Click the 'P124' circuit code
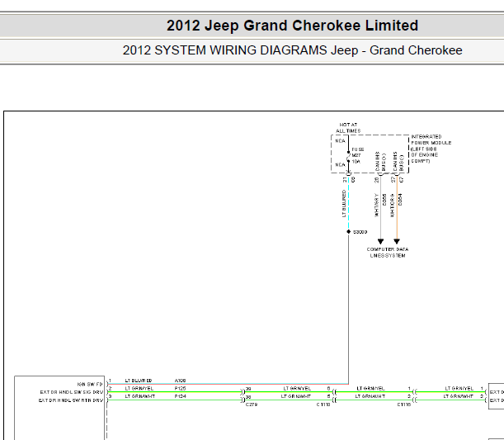 181,396
